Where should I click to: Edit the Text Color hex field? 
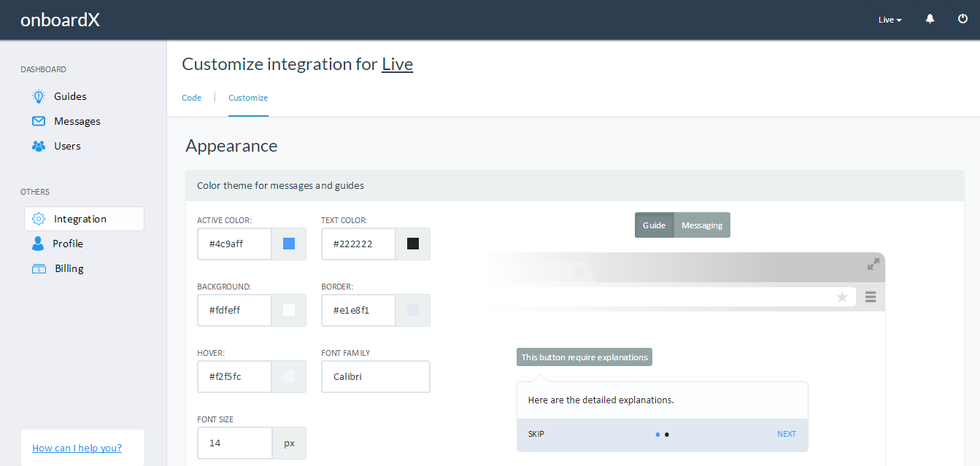coord(358,244)
